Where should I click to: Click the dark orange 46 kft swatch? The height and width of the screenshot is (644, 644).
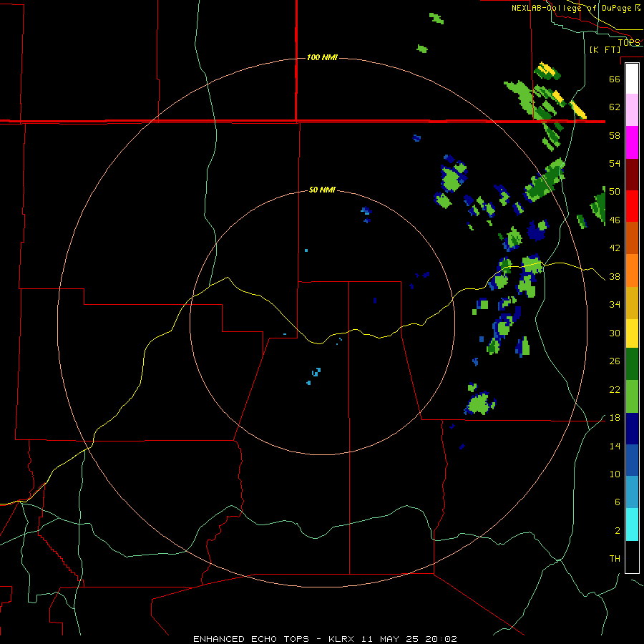point(632,238)
